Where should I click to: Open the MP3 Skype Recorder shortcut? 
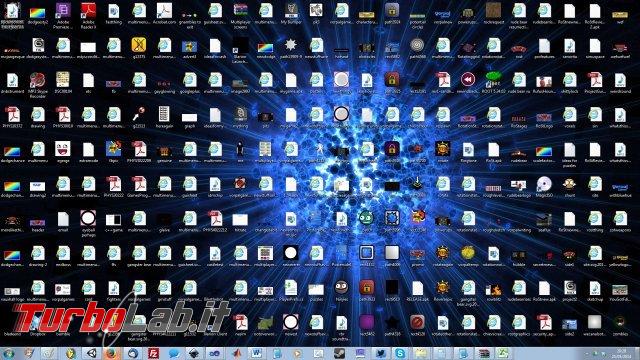pos(38,80)
